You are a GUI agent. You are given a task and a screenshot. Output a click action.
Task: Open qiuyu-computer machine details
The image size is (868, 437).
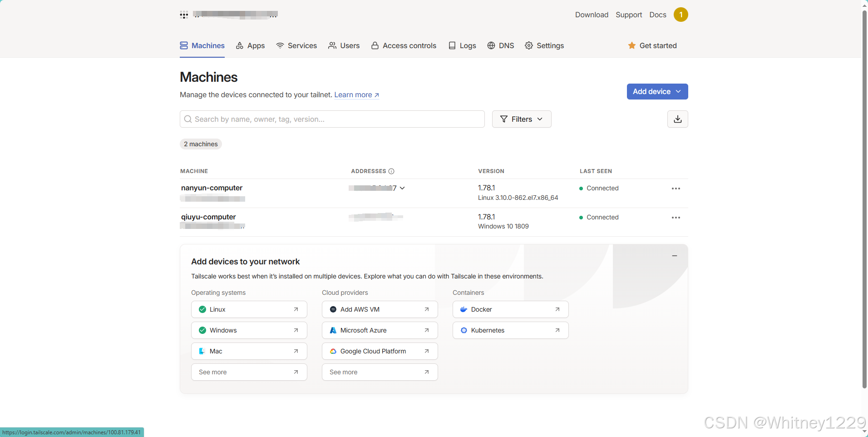tap(208, 217)
